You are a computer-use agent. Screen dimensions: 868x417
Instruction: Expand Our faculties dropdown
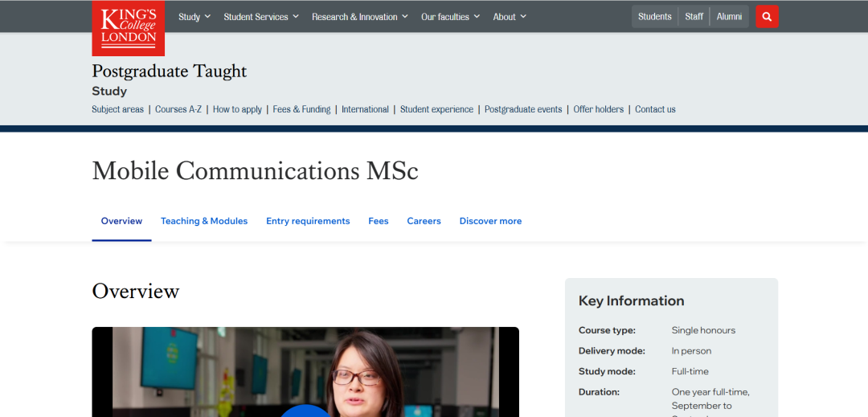tap(451, 17)
